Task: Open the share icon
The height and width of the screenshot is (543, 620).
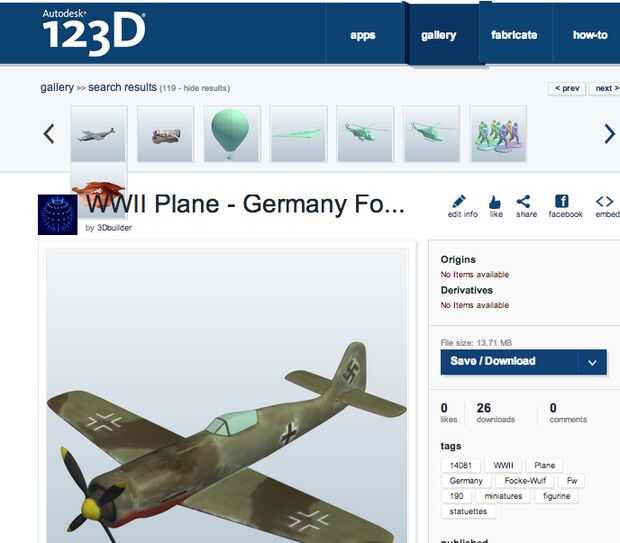Action: click(524, 201)
